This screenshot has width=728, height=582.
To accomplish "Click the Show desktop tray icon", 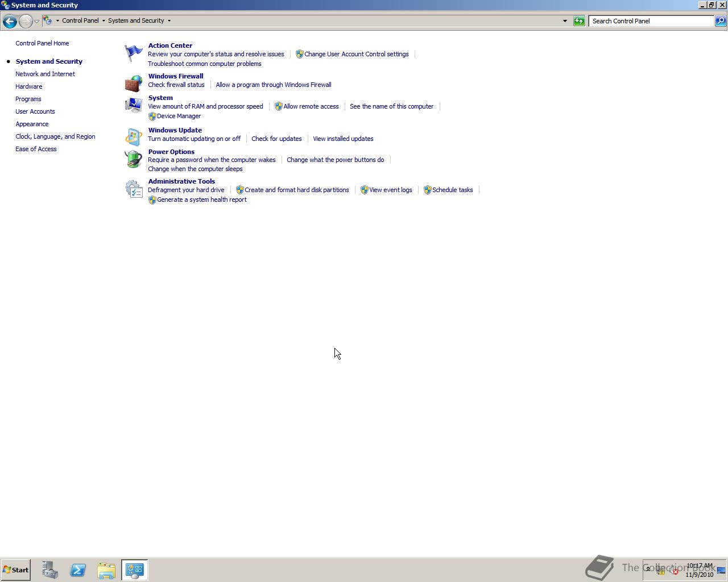I will 721,570.
